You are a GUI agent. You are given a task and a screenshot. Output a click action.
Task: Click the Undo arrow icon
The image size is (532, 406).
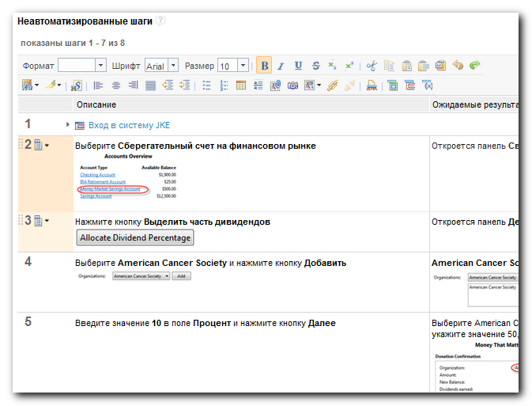[x=458, y=65]
